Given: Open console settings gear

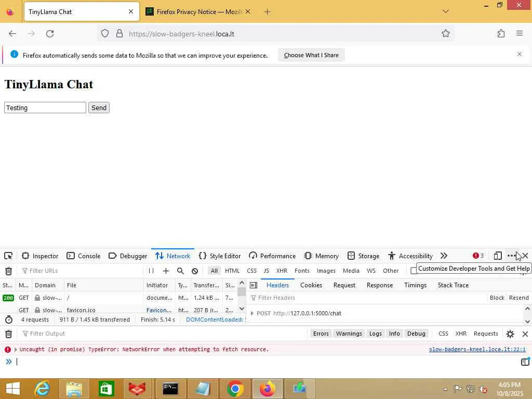Looking at the screenshot, I should 510,334.
